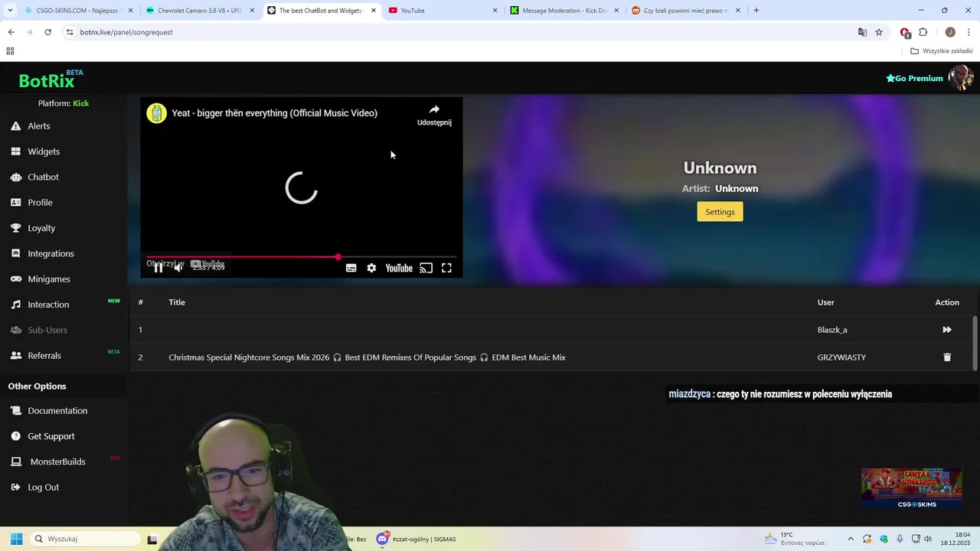This screenshot has height=551, width=980.
Task: Click the Log Out link
Action: click(43, 487)
